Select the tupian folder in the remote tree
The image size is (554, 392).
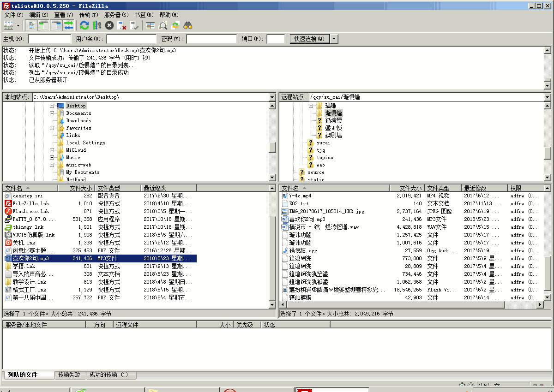tap(325, 158)
